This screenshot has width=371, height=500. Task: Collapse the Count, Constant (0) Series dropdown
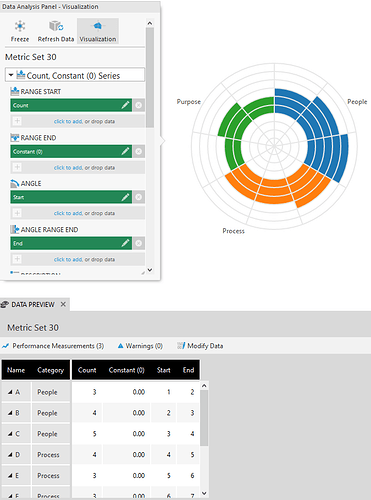(11, 75)
